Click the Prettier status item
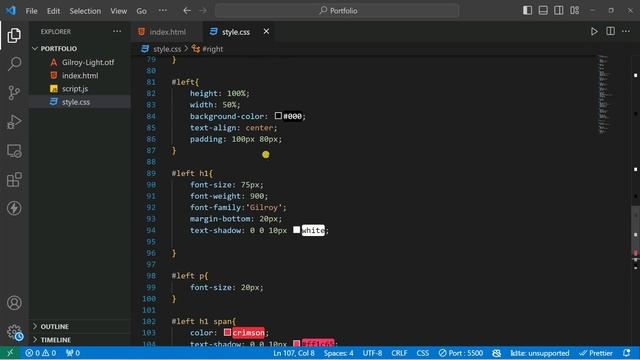The image size is (640, 360). [x=596, y=353]
